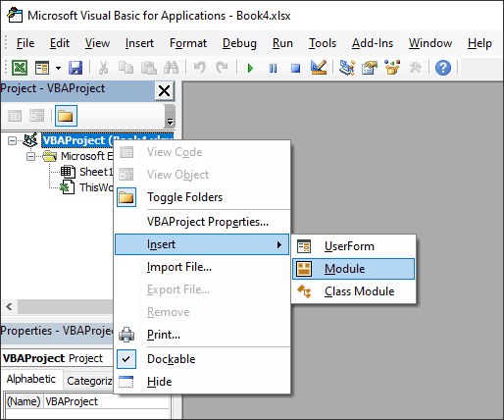The width and height of the screenshot is (504, 420).
Task: Choose VBAProject Properties... in context menu
Action: pyautogui.click(x=202, y=222)
